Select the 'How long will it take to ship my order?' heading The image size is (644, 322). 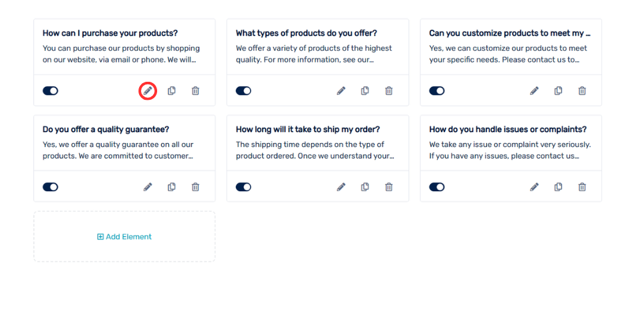pyautogui.click(x=308, y=129)
